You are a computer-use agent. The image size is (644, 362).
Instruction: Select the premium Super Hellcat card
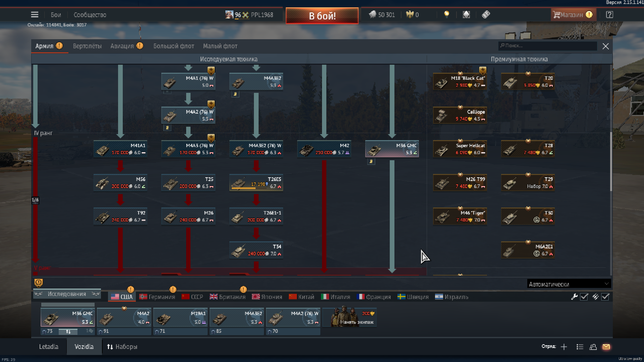[x=460, y=149]
